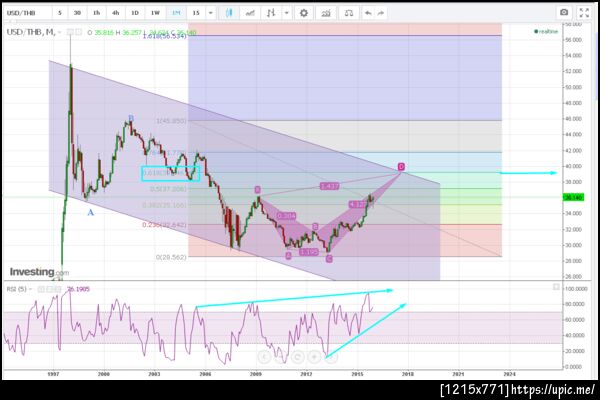600x400 pixels.
Task: Click the 2006 label on time axis
Action: pyautogui.click(x=205, y=374)
